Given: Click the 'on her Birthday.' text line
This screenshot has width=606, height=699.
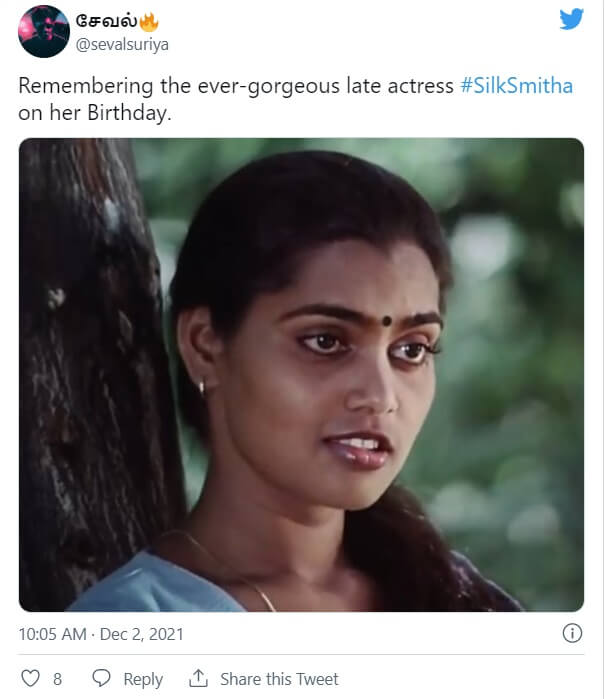Looking at the screenshot, I should coord(95,112).
